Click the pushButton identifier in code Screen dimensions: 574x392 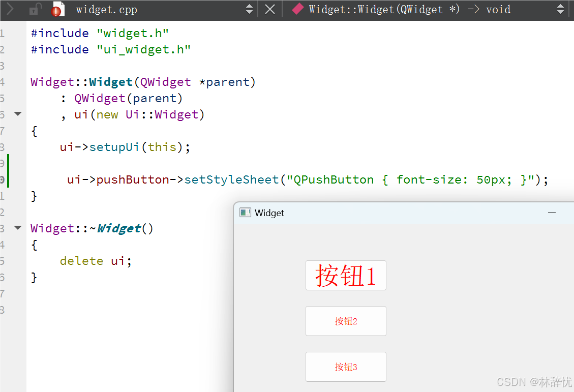tap(133, 179)
